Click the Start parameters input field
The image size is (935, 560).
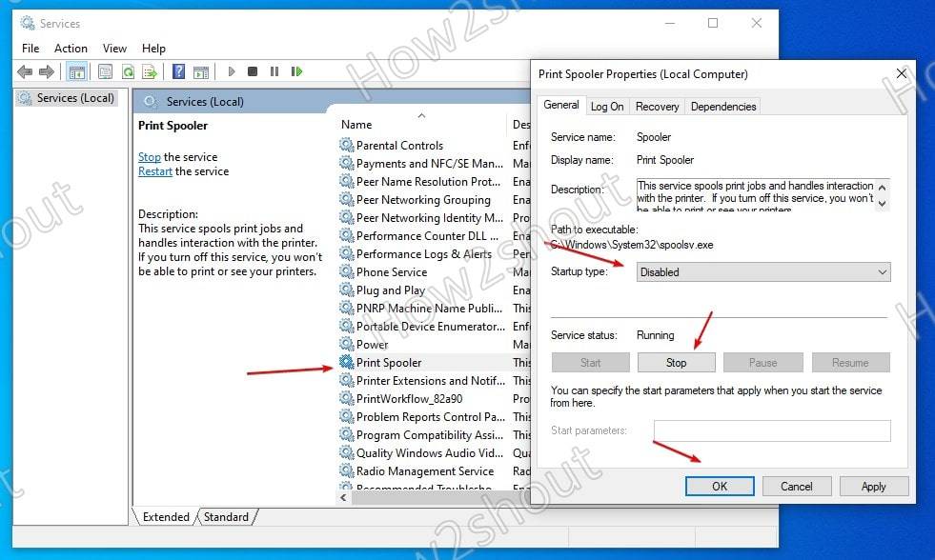click(x=772, y=430)
